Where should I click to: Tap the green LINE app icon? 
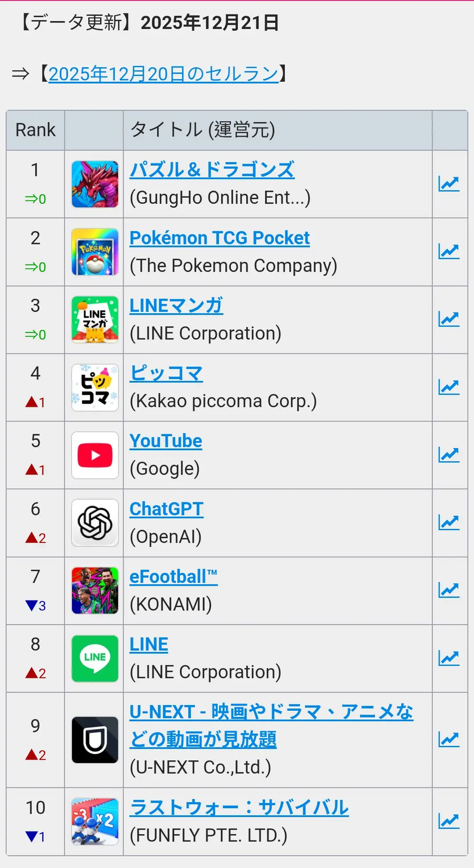(x=95, y=658)
